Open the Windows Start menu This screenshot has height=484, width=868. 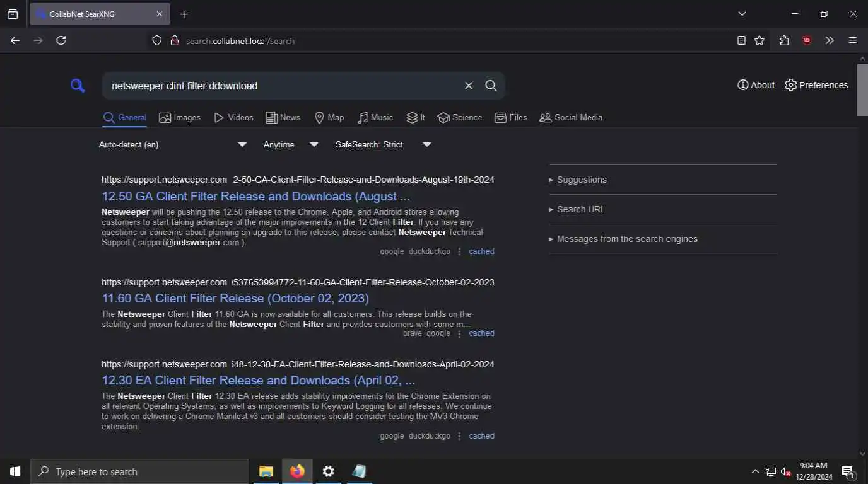coord(15,471)
